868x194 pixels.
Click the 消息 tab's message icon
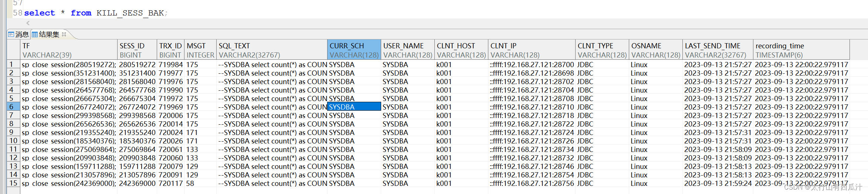pyautogui.click(x=11, y=35)
